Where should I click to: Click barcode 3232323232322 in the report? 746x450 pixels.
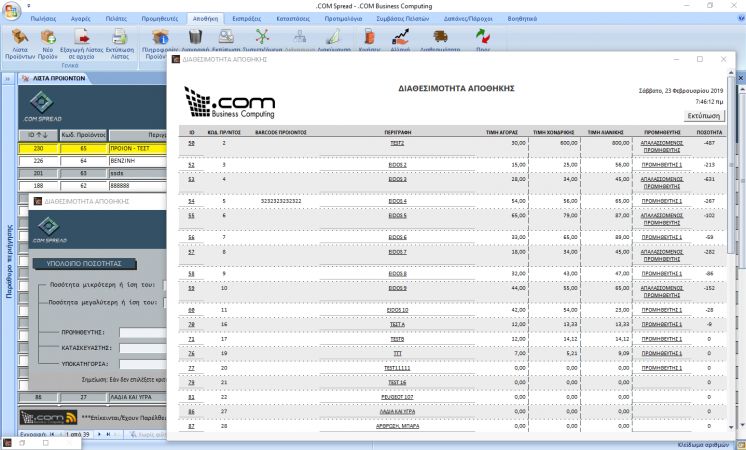coord(281,201)
